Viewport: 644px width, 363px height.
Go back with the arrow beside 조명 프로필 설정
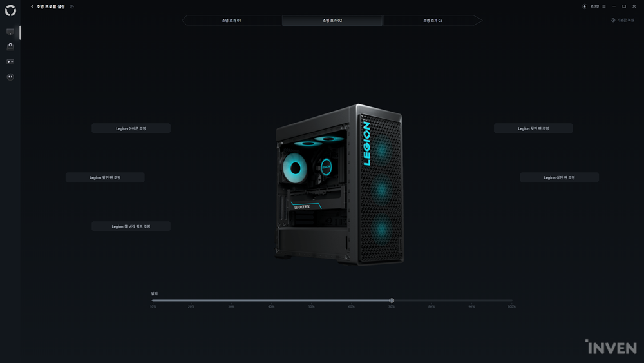pos(32,6)
